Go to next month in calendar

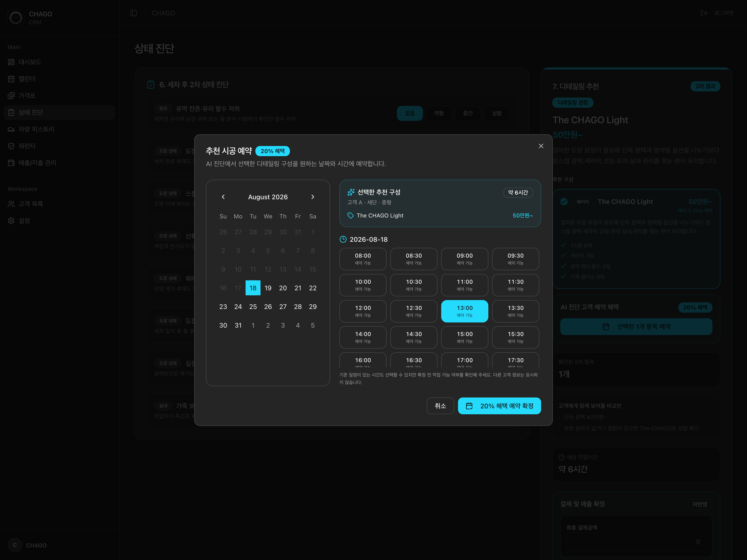313,197
